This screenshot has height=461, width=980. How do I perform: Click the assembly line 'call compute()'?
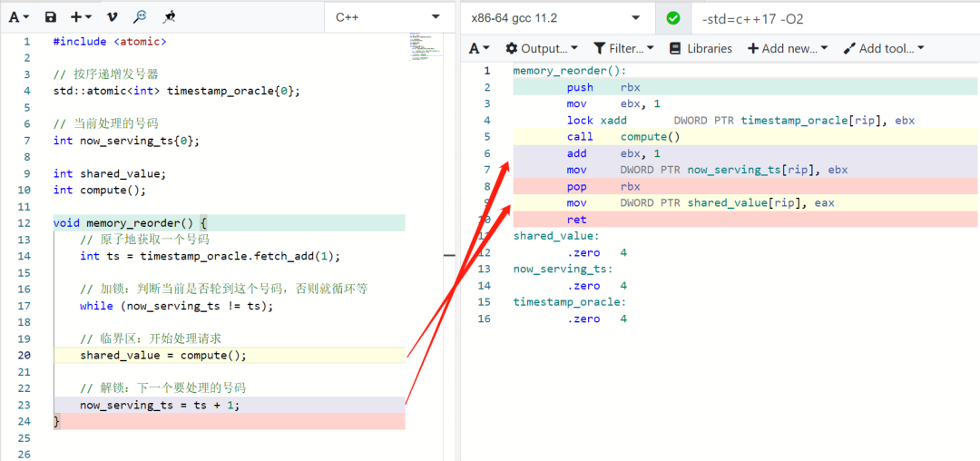(x=623, y=137)
